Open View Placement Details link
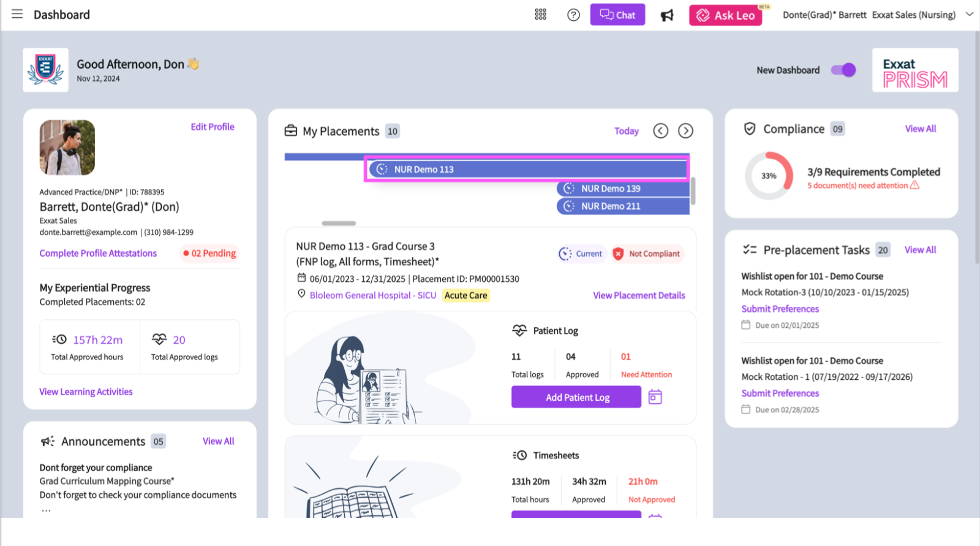 point(638,295)
